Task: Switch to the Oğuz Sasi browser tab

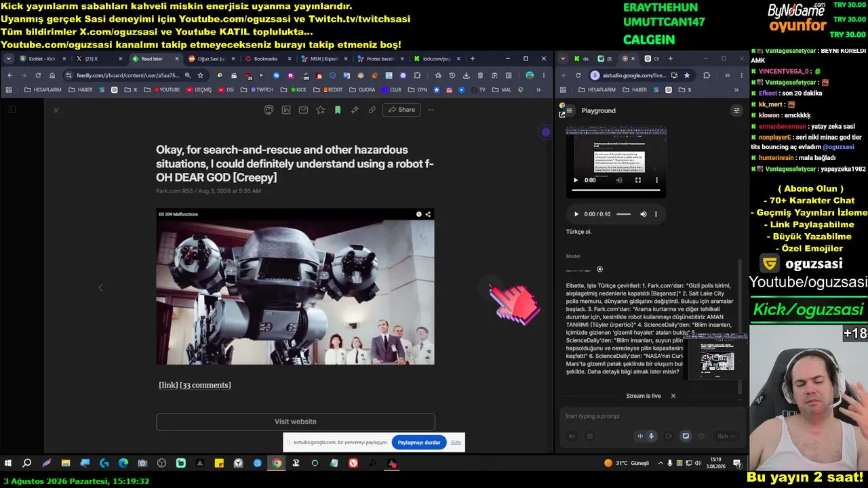Action: [x=212, y=59]
